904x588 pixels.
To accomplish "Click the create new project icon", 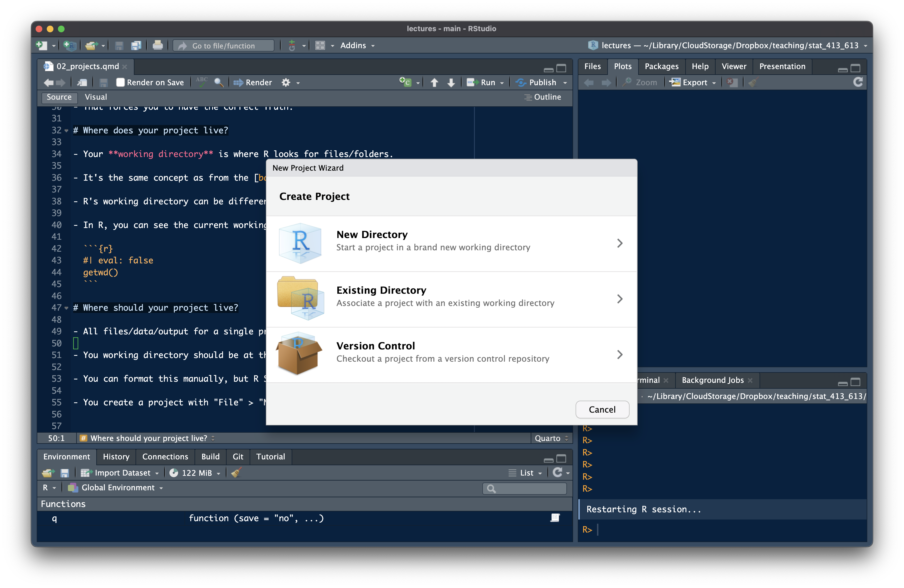I will pyautogui.click(x=70, y=46).
